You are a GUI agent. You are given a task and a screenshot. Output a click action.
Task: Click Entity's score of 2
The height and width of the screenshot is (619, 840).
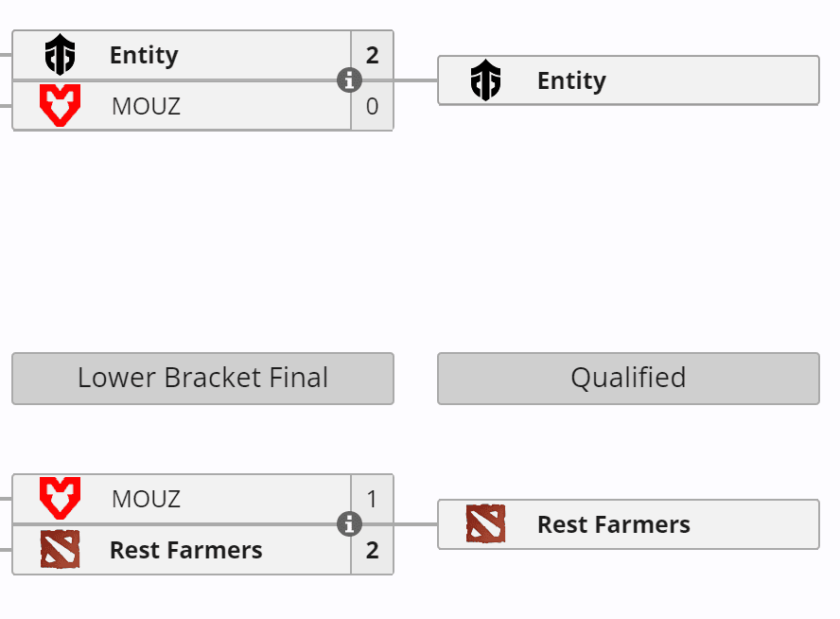pos(372,55)
